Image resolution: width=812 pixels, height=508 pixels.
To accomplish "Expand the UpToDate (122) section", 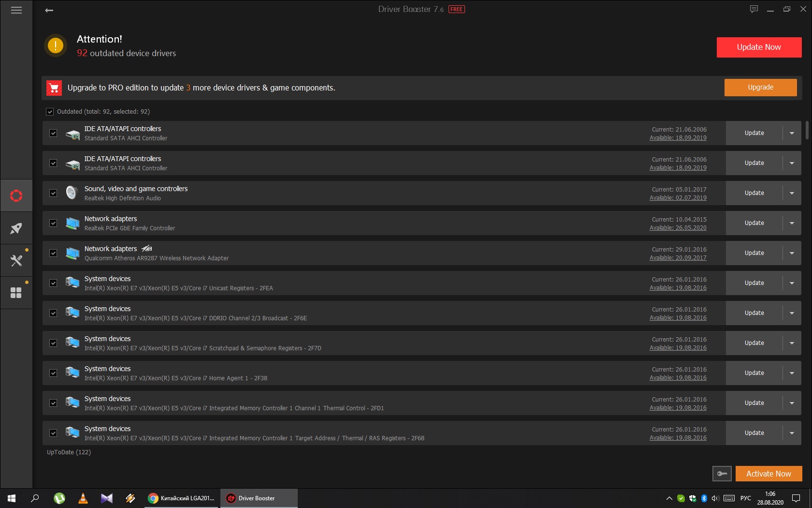I will pos(69,452).
